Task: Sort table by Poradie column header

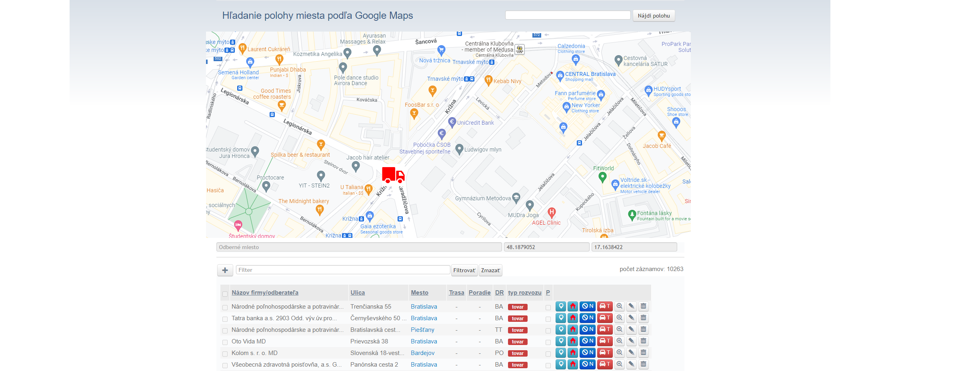Action: [480, 293]
